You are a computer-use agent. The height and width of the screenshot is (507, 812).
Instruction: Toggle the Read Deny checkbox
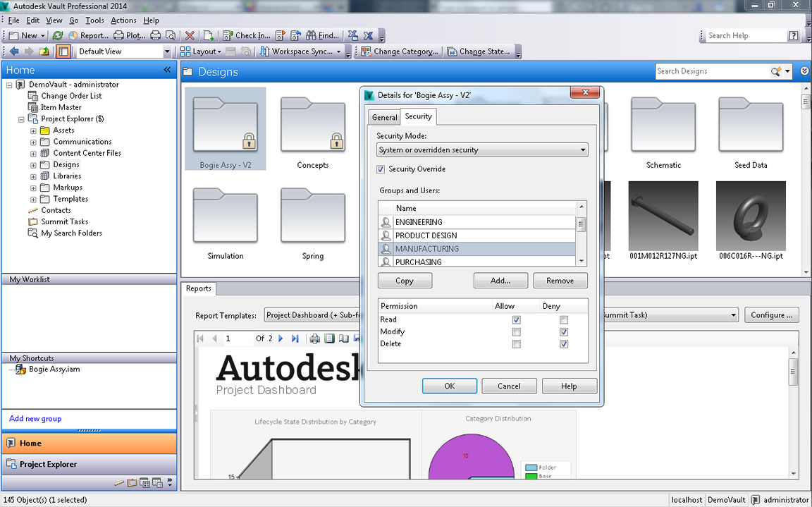[x=564, y=320]
